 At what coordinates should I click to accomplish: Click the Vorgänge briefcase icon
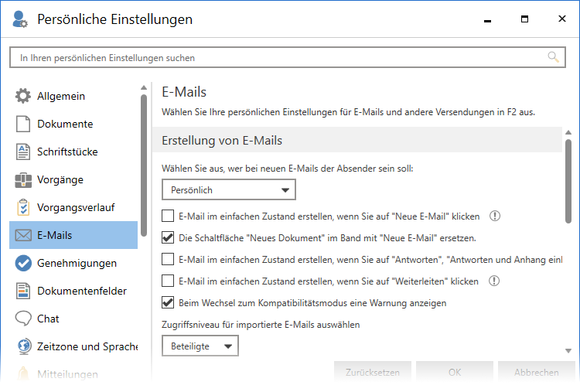coord(23,179)
